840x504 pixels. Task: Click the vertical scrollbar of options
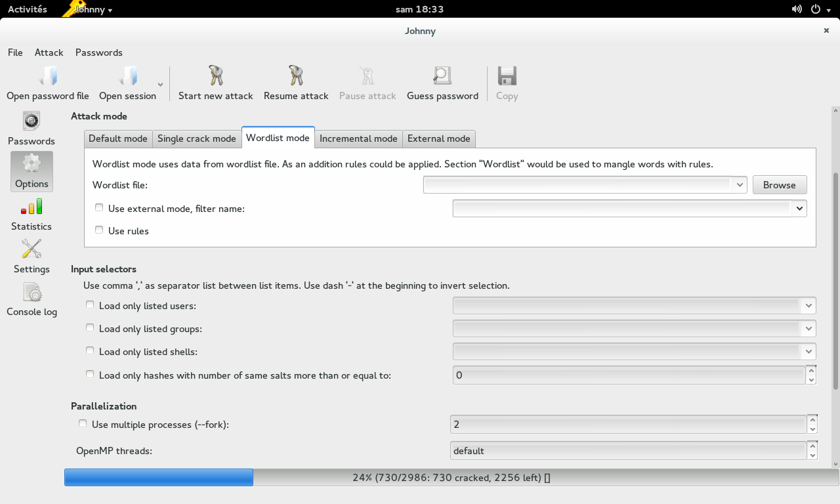(x=835, y=282)
